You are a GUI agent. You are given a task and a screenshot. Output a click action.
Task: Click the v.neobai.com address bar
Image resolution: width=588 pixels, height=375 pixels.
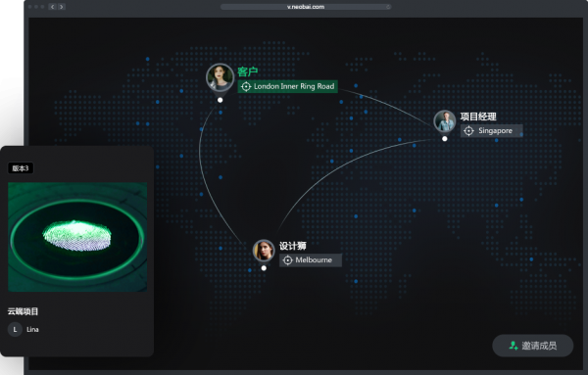pyautogui.click(x=306, y=7)
